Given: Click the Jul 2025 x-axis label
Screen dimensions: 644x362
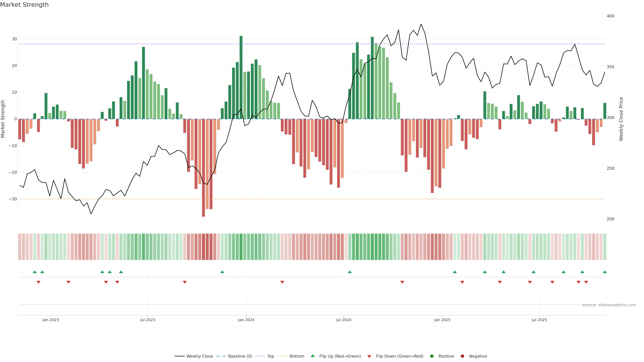Looking at the screenshot, I should tap(539, 320).
